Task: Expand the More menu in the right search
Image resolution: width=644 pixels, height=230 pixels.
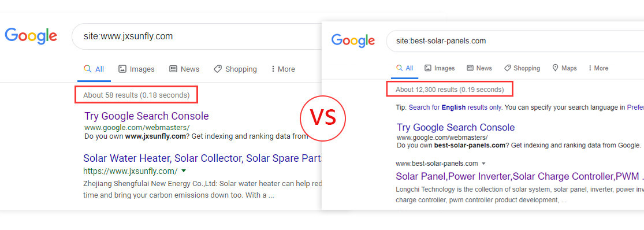Action: [x=598, y=68]
